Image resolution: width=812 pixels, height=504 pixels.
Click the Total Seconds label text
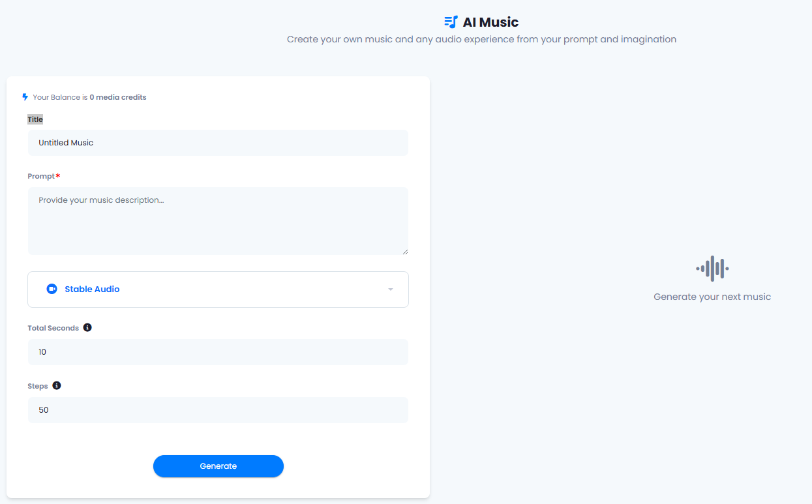53,328
